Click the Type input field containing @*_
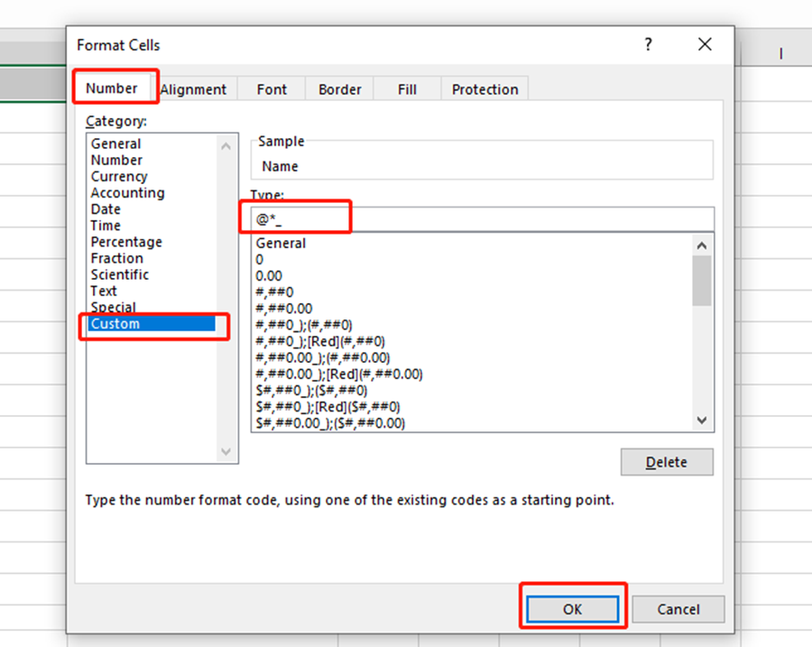 tap(482, 219)
